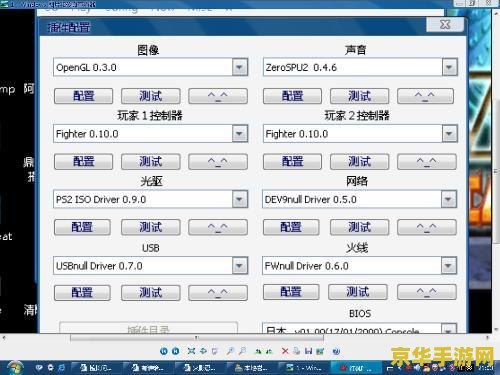The image size is (500, 375).
Task: Click 配置 under 图像 OpenGL plugin
Action: [x=84, y=96]
